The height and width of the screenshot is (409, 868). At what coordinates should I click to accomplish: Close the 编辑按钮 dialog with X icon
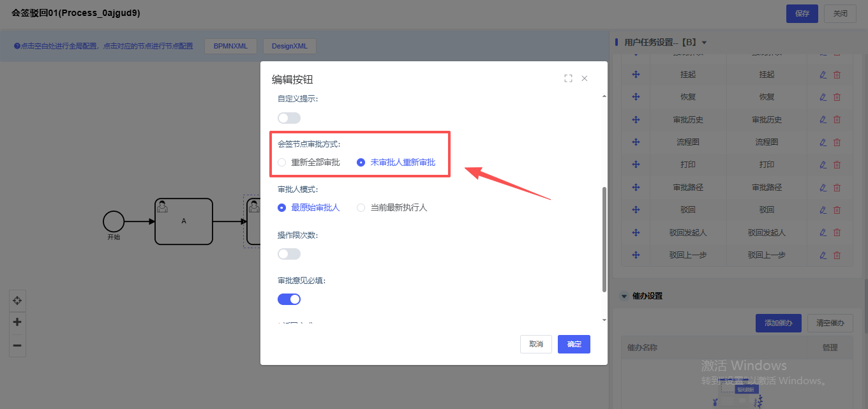(x=585, y=78)
